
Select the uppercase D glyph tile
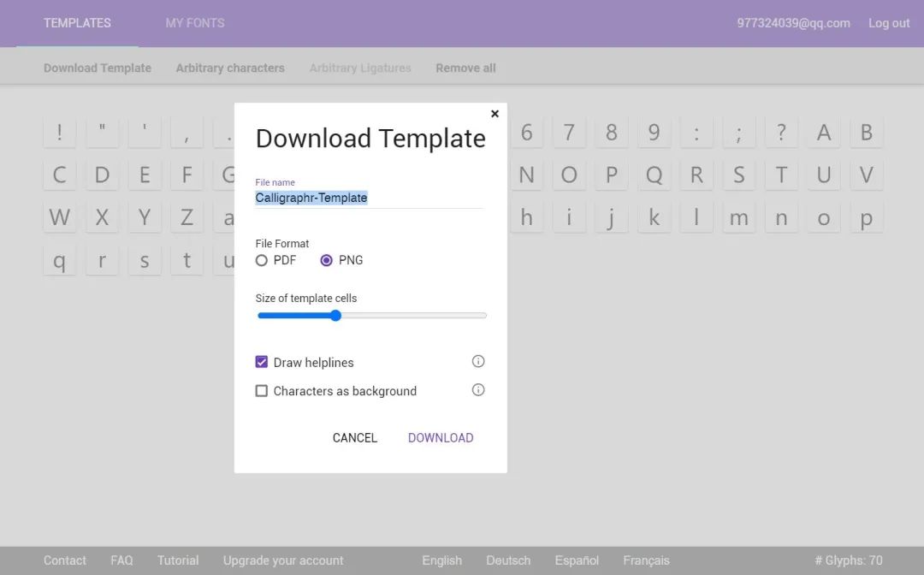point(102,175)
